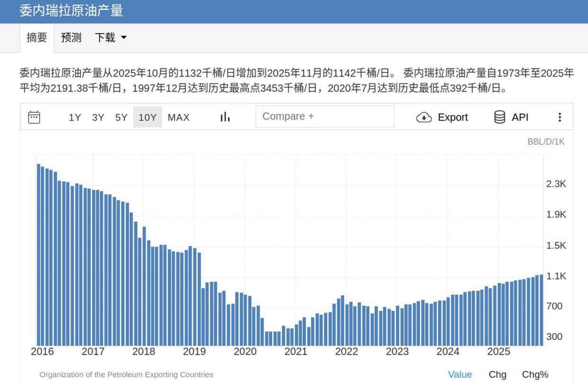Click the API database stack icon

(x=499, y=117)
